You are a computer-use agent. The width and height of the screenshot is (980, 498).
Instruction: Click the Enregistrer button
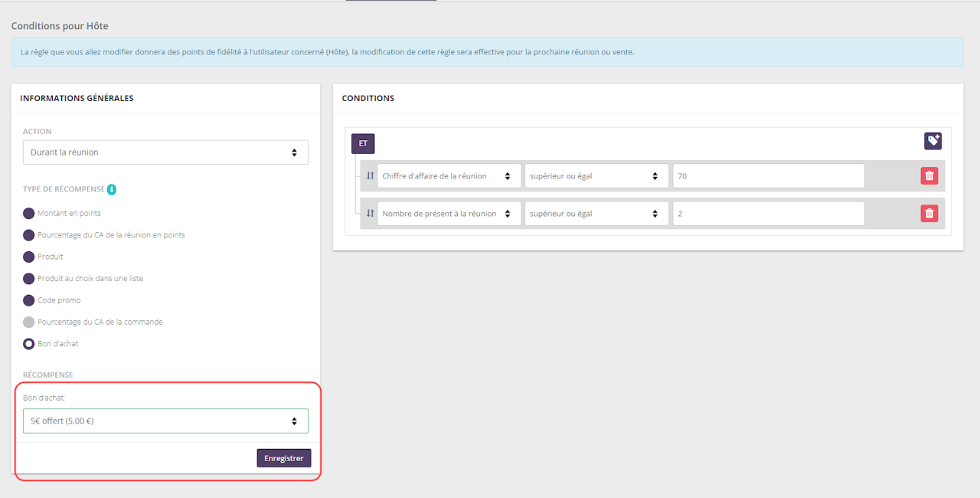point(283,458)
